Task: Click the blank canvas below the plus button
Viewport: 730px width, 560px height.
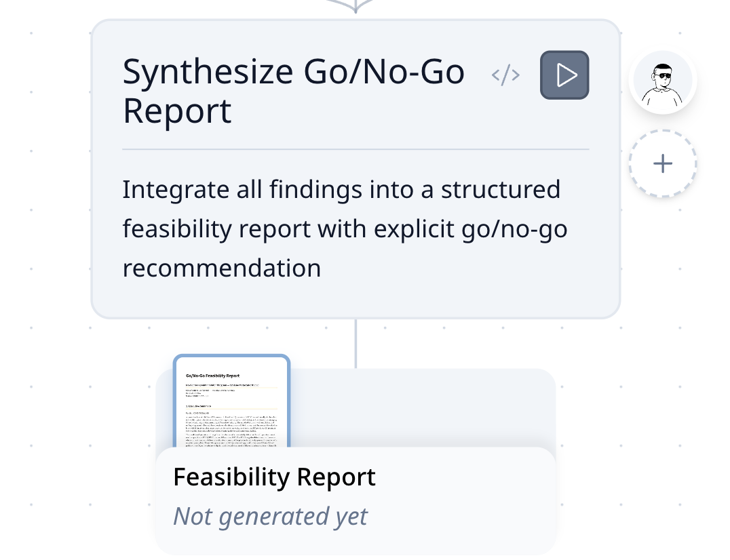Action: (x=662, y=271)
